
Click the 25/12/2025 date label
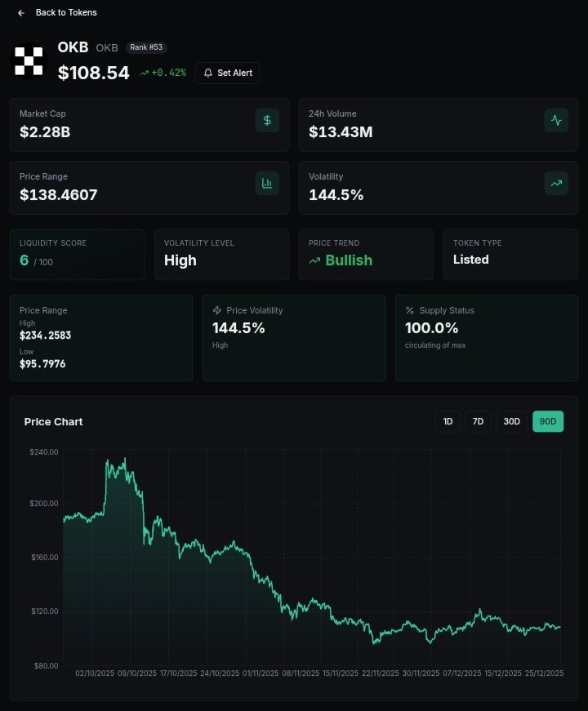point(544,673)
